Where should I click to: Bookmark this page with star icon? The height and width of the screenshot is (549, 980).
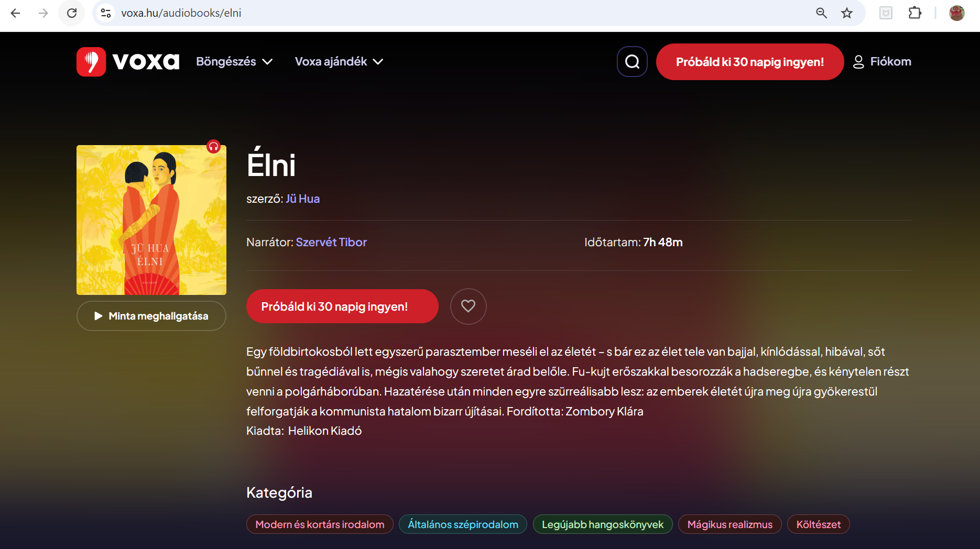(x=847, y=13)
